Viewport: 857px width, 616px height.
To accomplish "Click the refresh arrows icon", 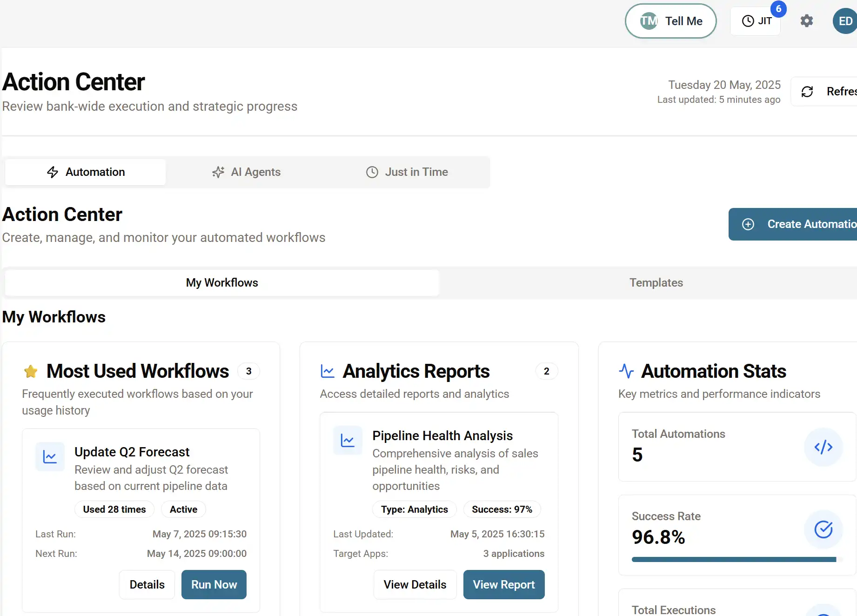I will coord(807,92).
